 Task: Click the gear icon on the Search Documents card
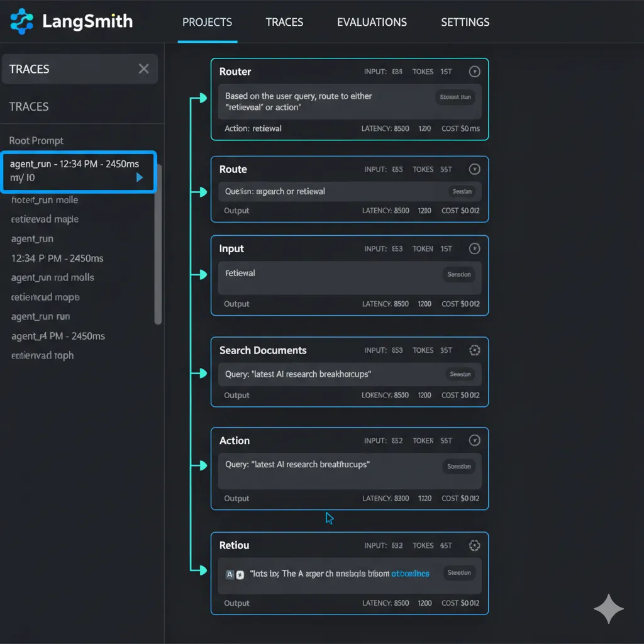(474, 350)
